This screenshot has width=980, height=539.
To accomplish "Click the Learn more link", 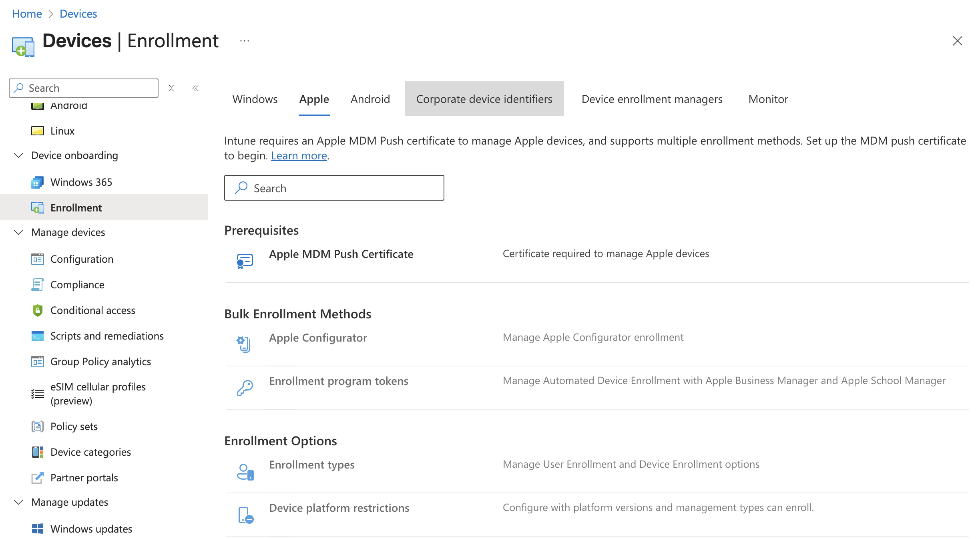I will point(299,155).
